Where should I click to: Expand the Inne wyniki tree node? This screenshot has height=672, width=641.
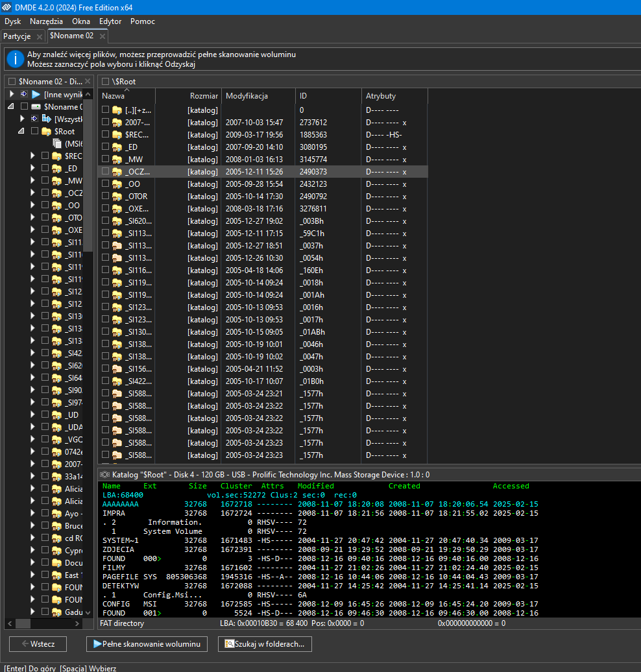12,94
